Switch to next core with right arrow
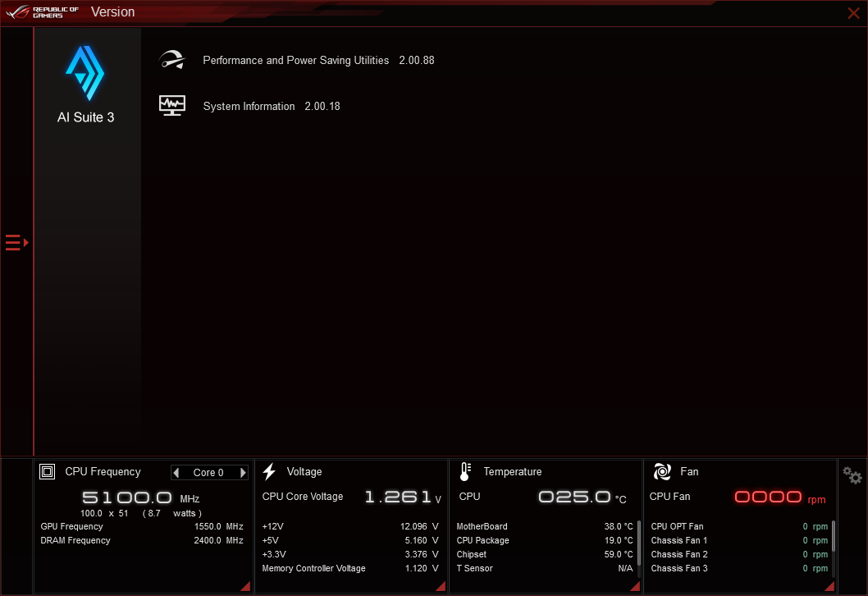The image size is (868, 596). pyautogui.click(x=243, y=473)
